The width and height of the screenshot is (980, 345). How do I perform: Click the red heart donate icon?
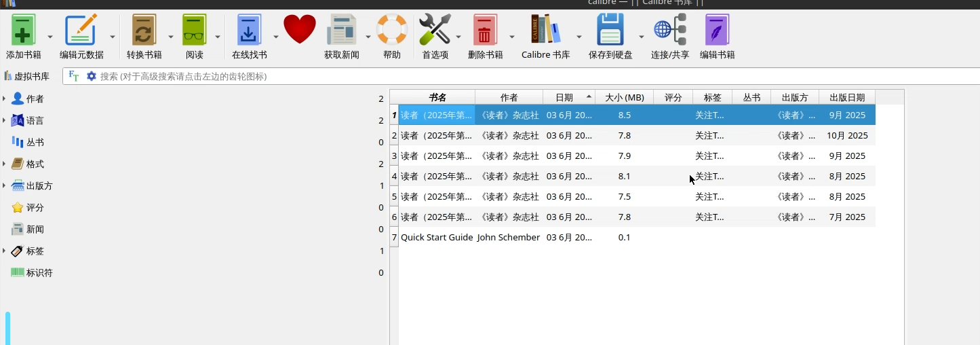pyautogui.click(x=300, y=30)
